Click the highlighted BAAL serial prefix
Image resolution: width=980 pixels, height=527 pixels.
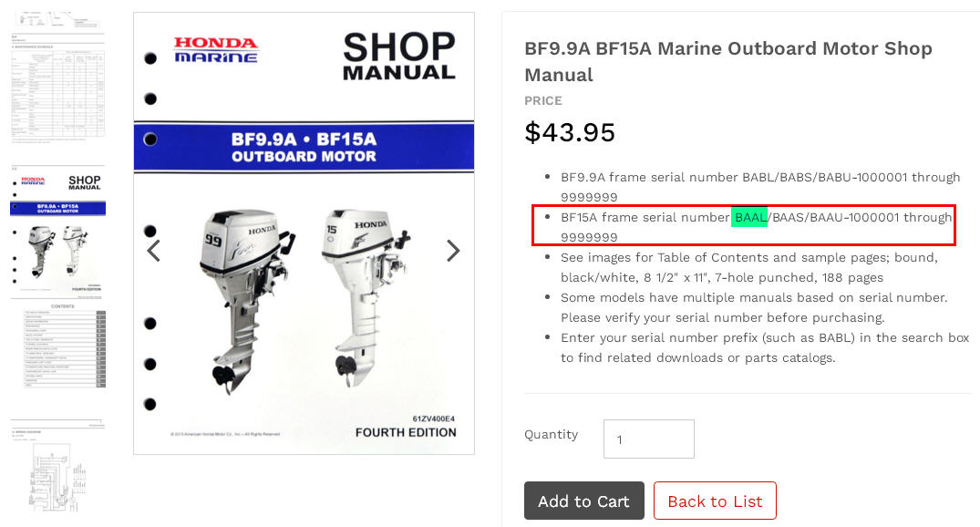pos(749,217)
